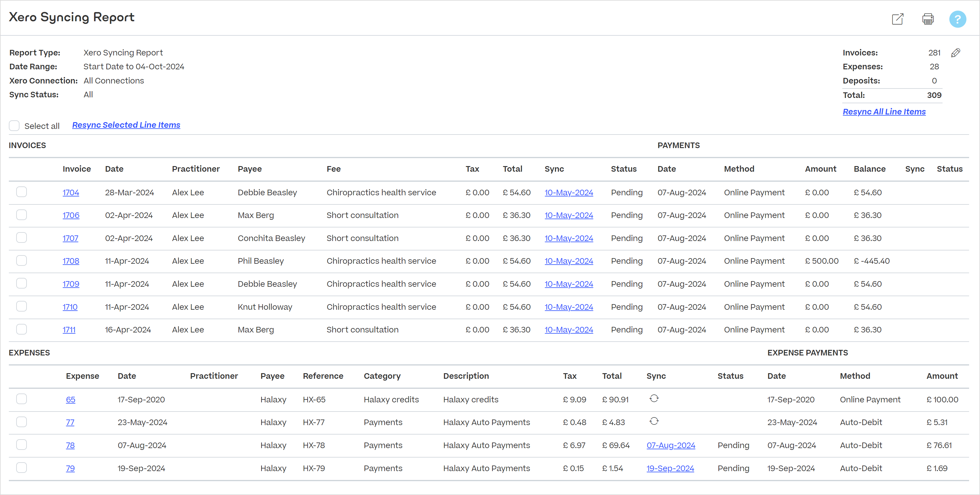Toggle the Select all checkbox

pyautogui.click(x=14, y=126)
